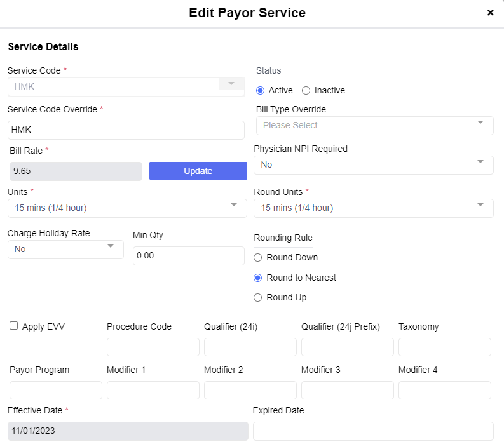The image size is (504, 442).
Task: Open the Bill Type Override dropdown
Action: tap(374, 126)
